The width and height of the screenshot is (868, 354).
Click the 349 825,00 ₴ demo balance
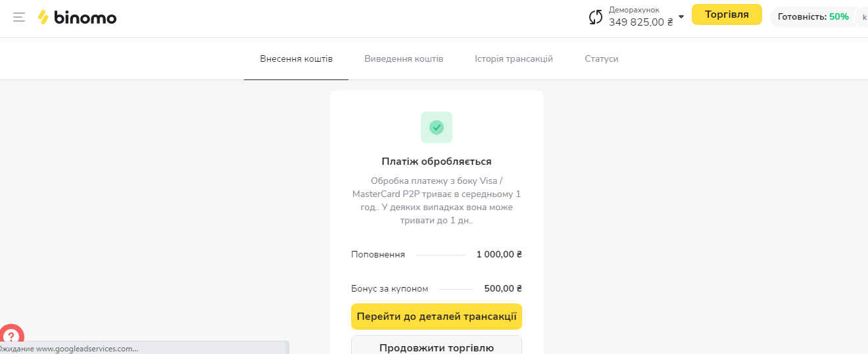coord(640,22)
